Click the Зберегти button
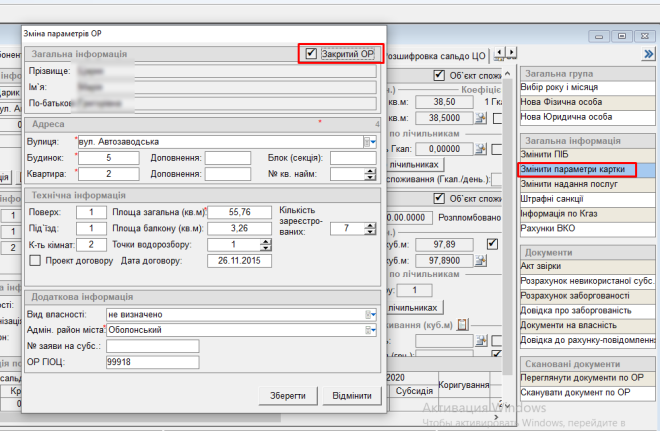This screenshot has width=660, height=431. (x=288, y=396)
